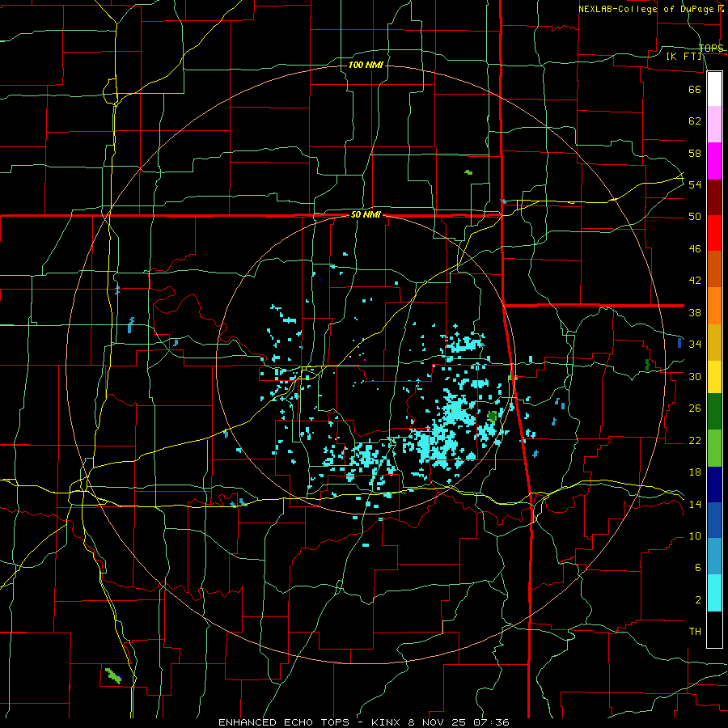Click the light blue 6-10 legend swatch
The height and width of the screenshot is (728, 728).
pos(714,557)
